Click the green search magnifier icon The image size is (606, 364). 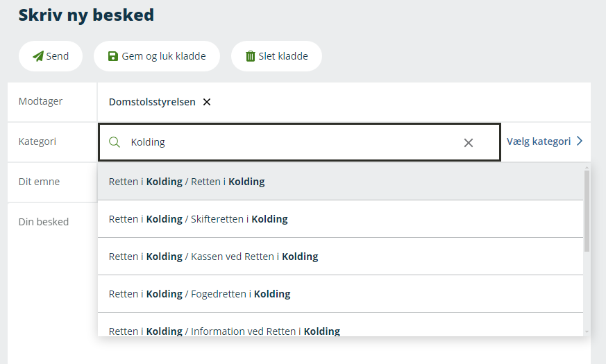click(x=115, y=142)
